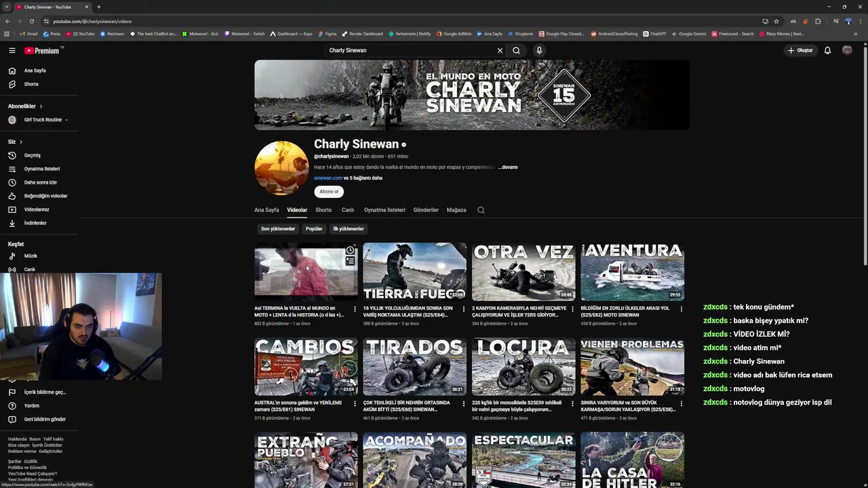Go back with browser back arrow

[7, 21]
